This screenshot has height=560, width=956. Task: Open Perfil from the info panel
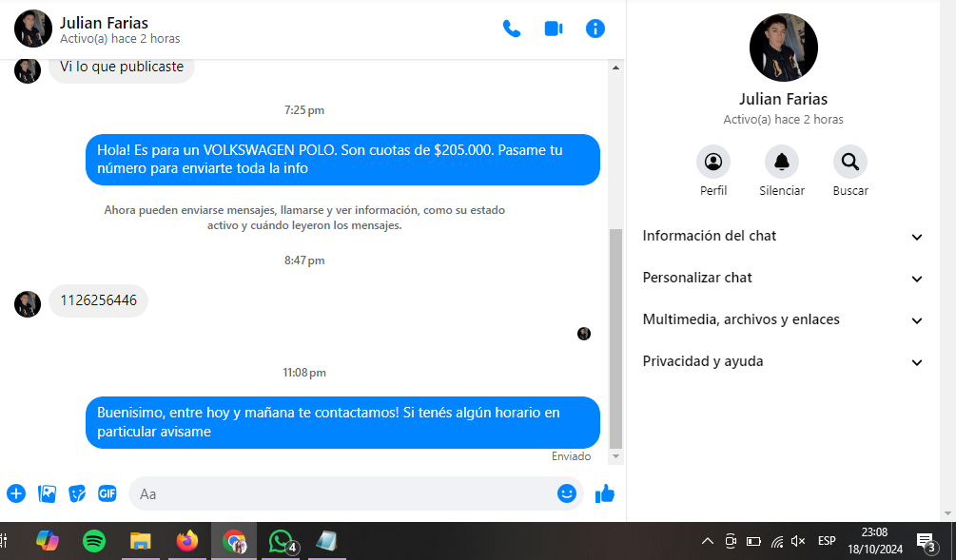(x=713, y=162)
